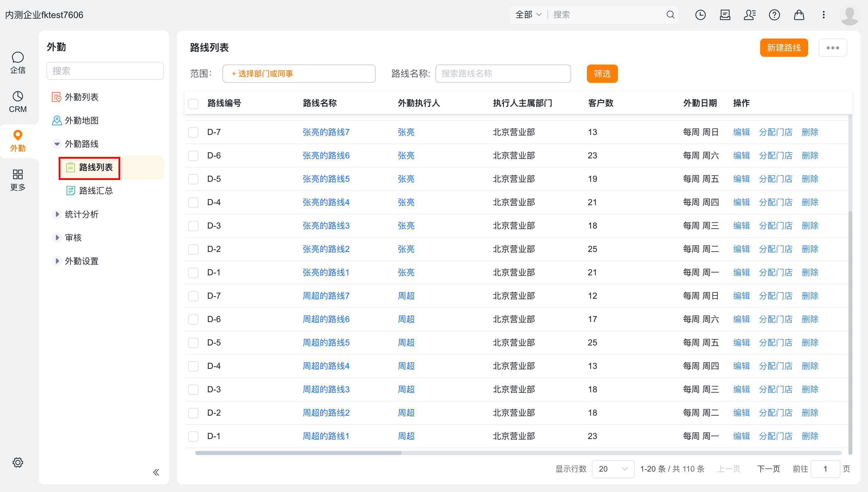Click the 新建路线 button
Image resolution: width=868 pixels, height=492 pixels.
tap(784, 48)
